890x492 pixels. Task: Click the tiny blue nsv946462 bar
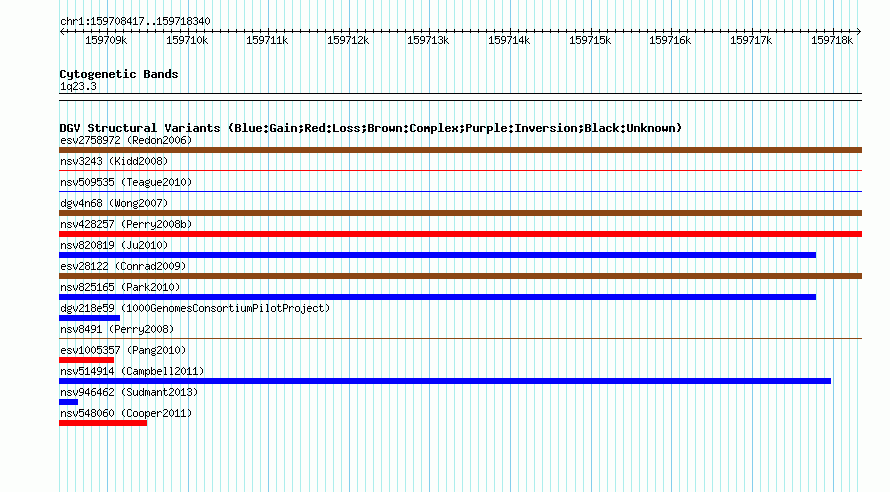tap(69, 402)
